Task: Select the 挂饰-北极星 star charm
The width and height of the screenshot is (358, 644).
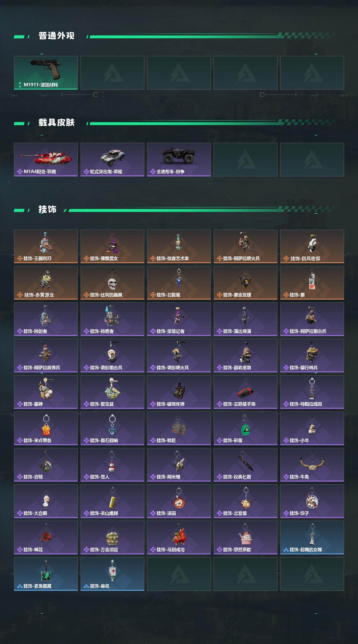Action: pyautogui.click(x=179, y=283)
